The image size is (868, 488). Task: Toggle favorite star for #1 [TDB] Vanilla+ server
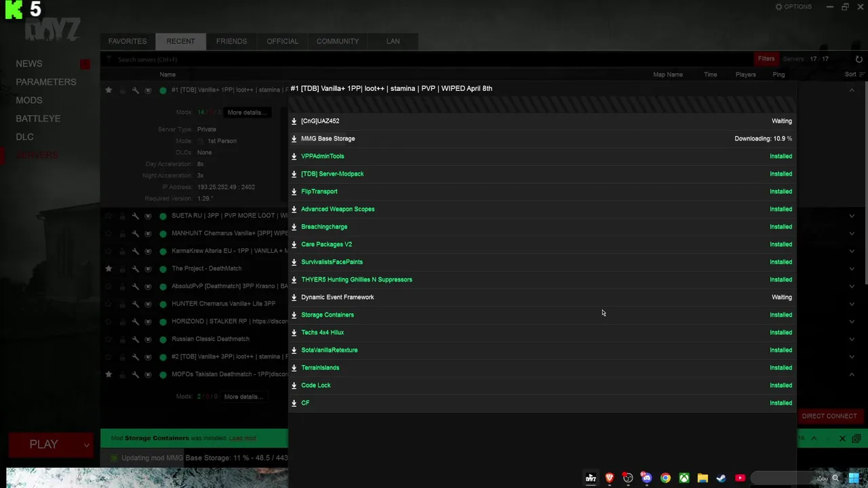pos(108,89)
